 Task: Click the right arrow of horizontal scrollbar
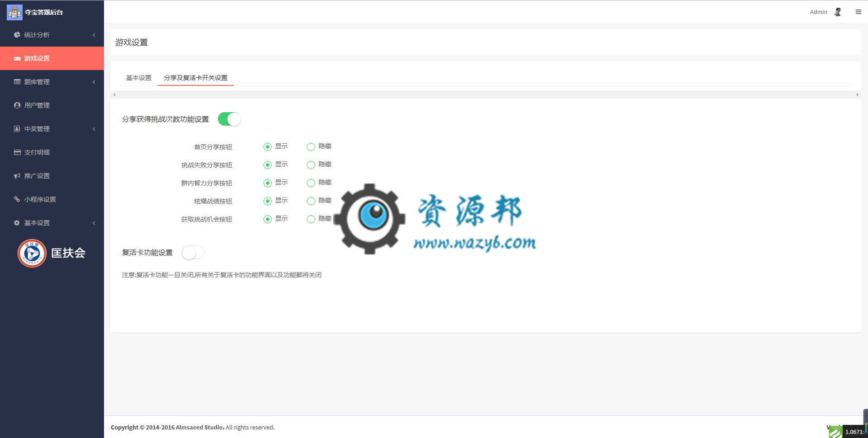857,94
